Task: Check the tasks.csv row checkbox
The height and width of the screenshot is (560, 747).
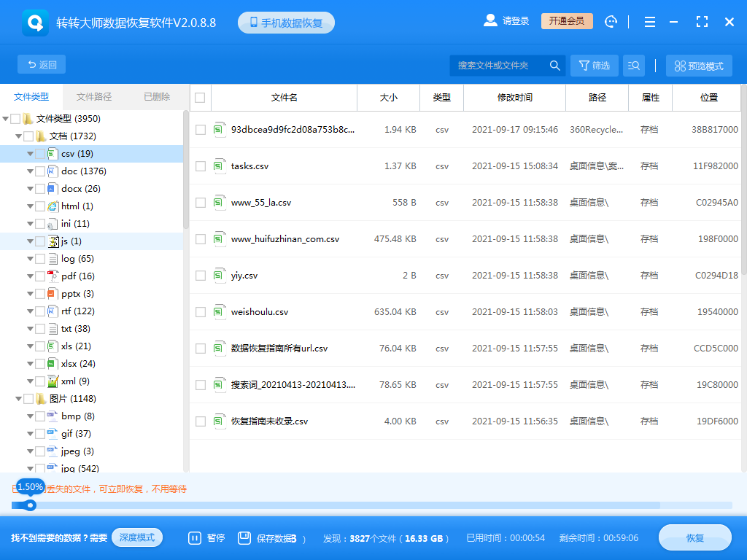Action: [x=200, y=166]
